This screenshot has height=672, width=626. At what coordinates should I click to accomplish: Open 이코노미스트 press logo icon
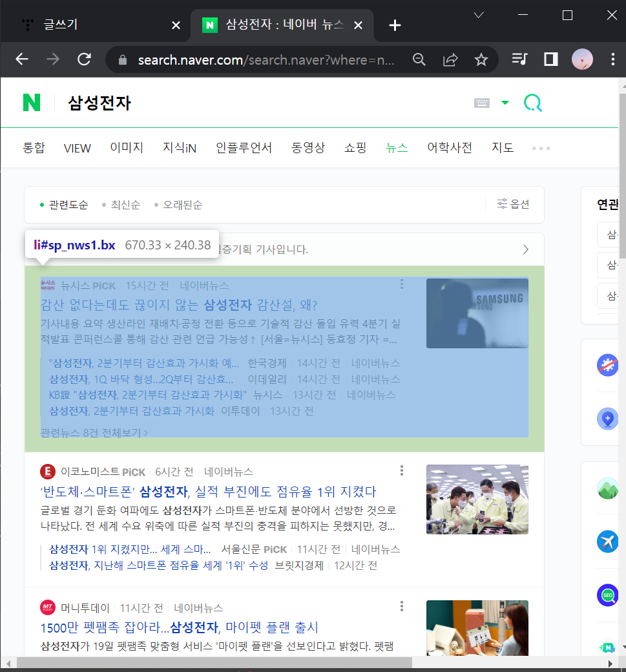coord(48,472)
